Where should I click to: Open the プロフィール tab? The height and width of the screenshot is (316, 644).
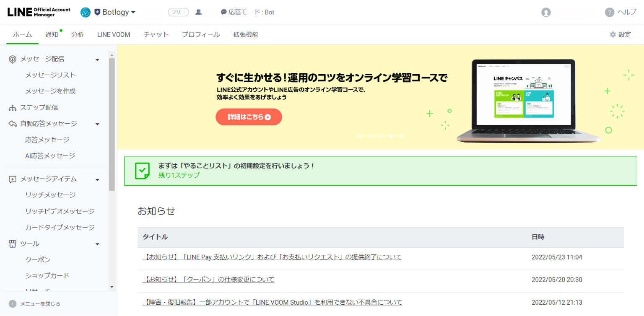pos(201,34)
